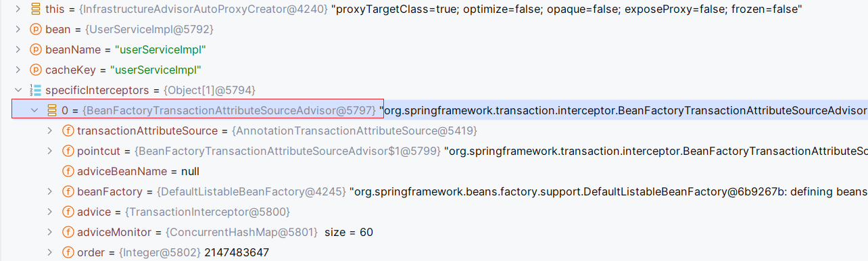Click the parameter icon beside beanName
Viewport: 868px width, 261px height.
(x=35, y=49)
